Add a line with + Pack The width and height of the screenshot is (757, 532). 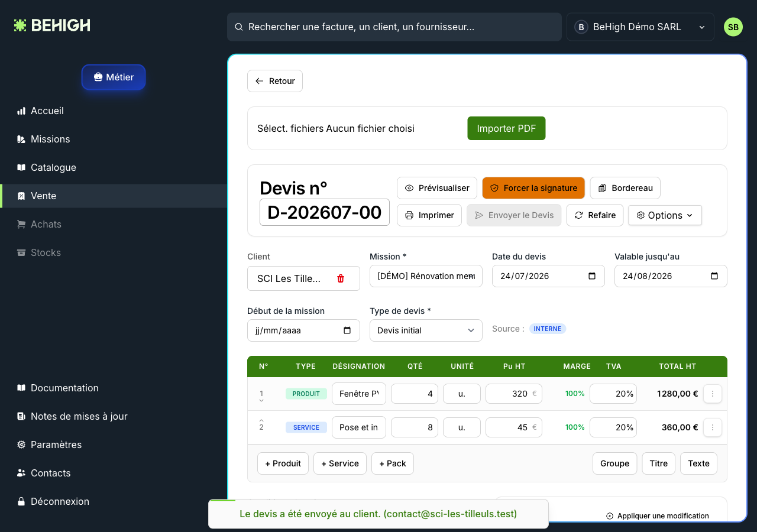[393, 463]
